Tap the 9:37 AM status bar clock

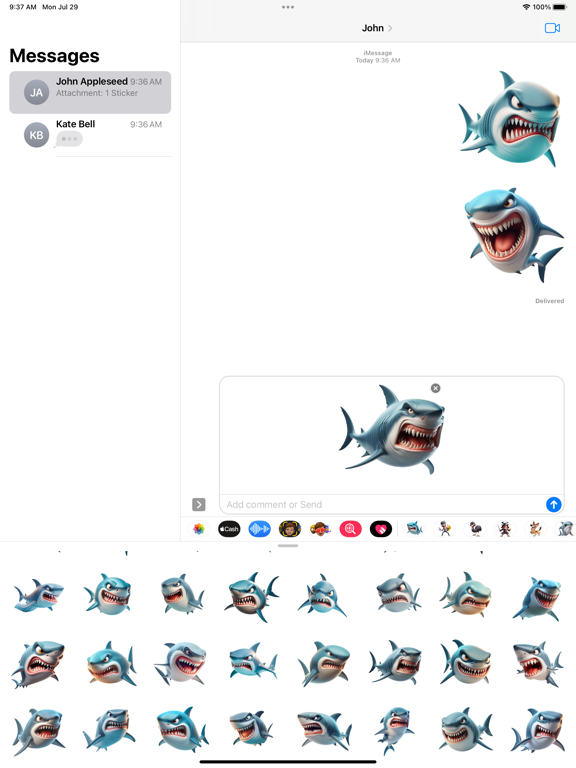pos(23,7)
